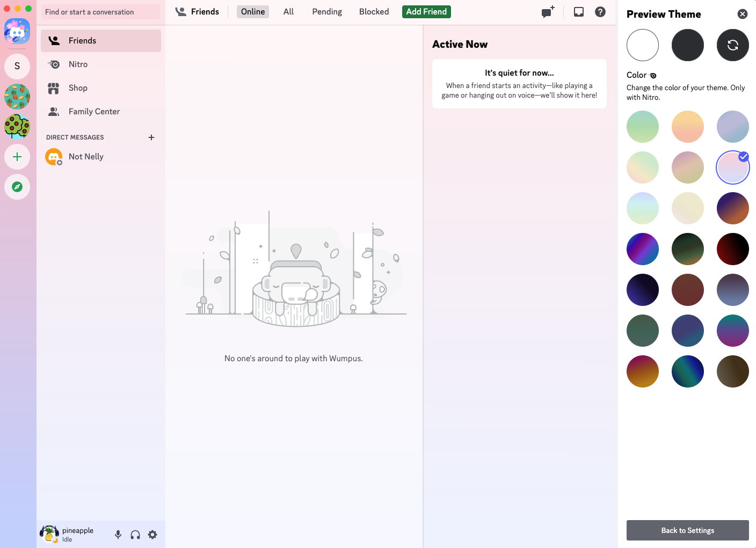Pick the selected pink-lavender swatch
This screenshot has width=756, height=548.
point(733,167)
